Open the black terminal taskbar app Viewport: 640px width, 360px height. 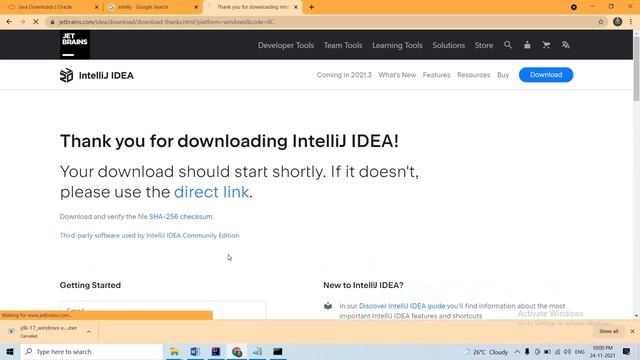278,351
